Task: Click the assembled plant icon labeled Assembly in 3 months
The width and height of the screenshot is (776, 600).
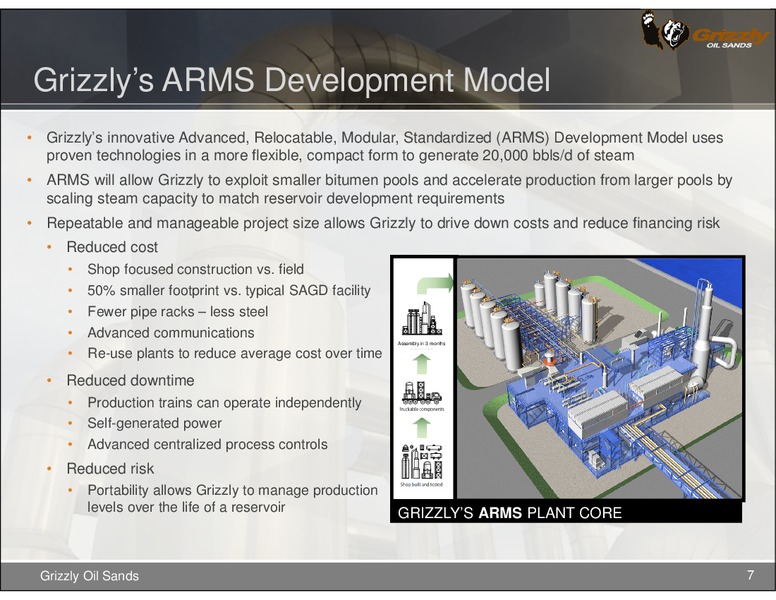Action: (422, 318)
